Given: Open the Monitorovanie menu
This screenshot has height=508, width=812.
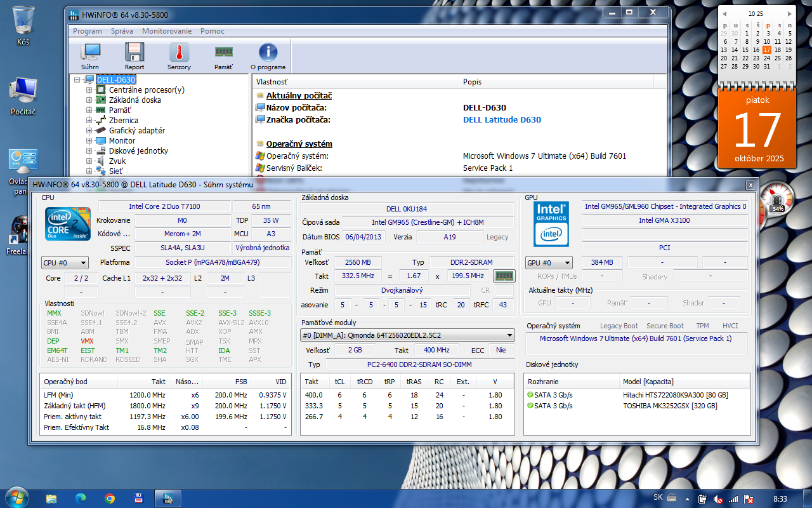Looking at the screenshot, I should tap(167, 31).
